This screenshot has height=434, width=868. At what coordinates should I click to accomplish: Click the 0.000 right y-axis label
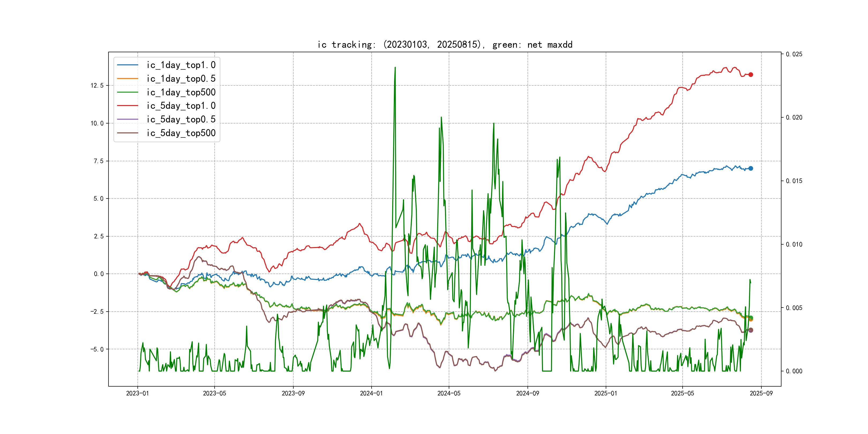coord(794,371)
